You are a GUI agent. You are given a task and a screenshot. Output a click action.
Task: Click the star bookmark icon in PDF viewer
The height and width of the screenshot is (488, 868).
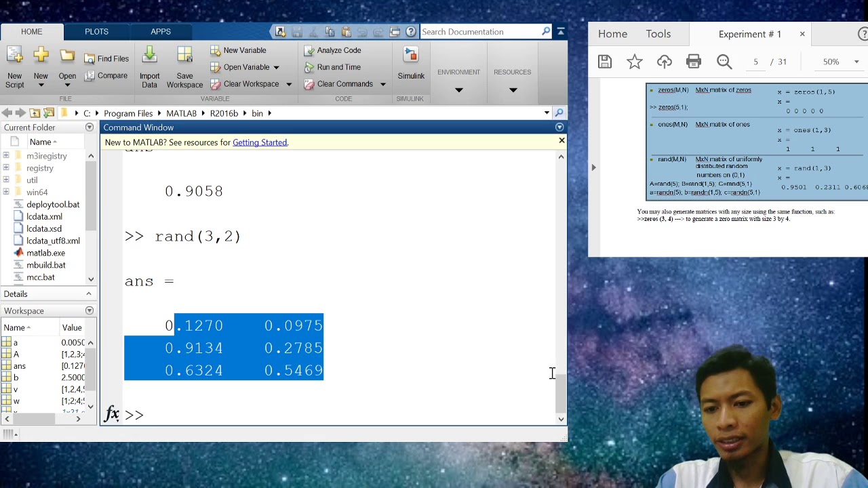[x=635, y=62]
